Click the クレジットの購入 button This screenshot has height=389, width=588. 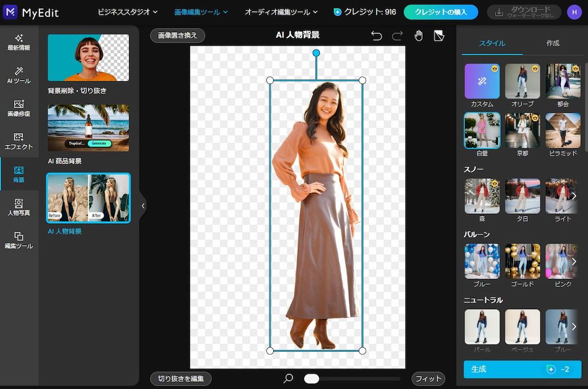coord(441,11)
